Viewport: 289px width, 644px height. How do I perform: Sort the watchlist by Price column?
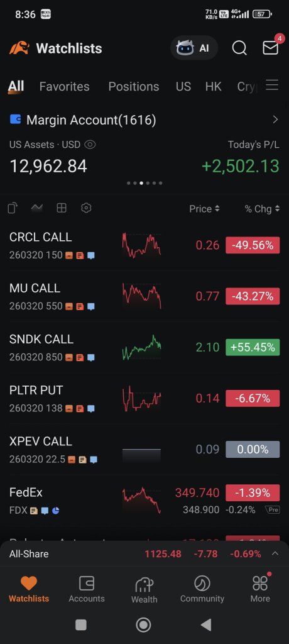[204, 209]
